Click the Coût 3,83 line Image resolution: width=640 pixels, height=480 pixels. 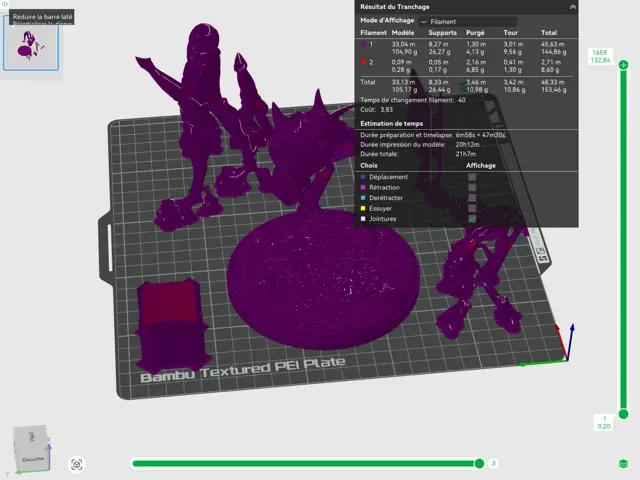tap(376, 109)
